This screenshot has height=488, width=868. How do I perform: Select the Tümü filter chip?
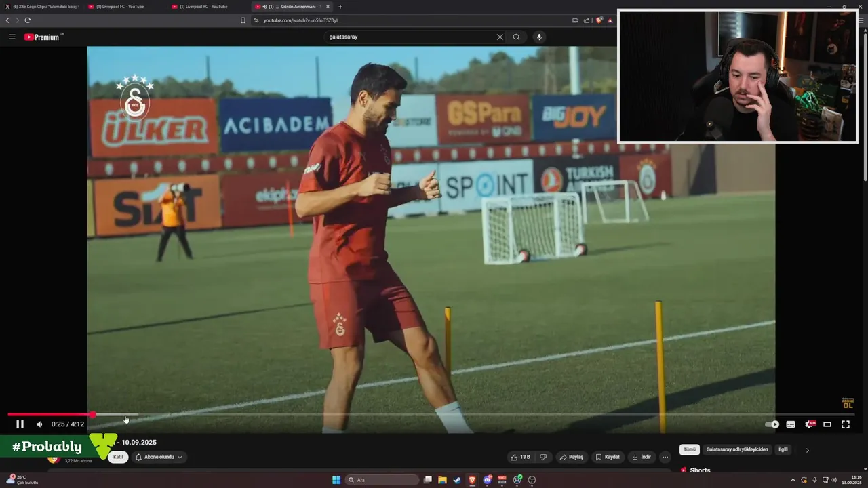click(x=690, y=449)
